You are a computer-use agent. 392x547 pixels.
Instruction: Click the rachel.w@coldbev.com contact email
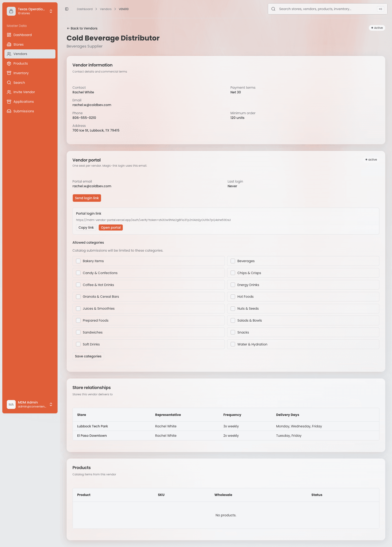(x=92, y=105)
